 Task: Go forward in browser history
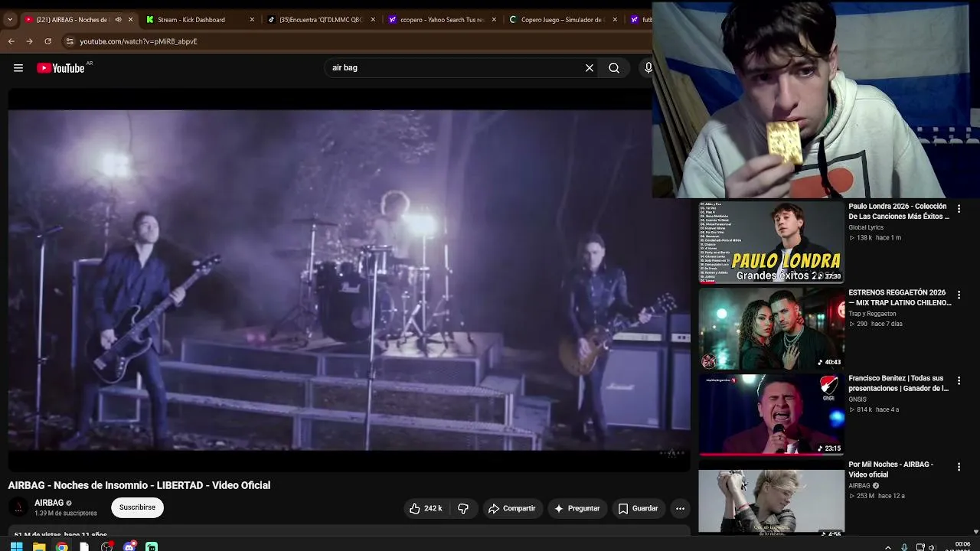(x=30, y=41)
